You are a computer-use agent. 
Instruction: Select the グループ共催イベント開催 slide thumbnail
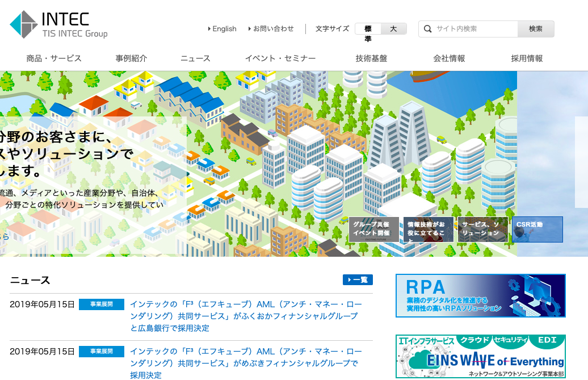click(x=373, y=229)
